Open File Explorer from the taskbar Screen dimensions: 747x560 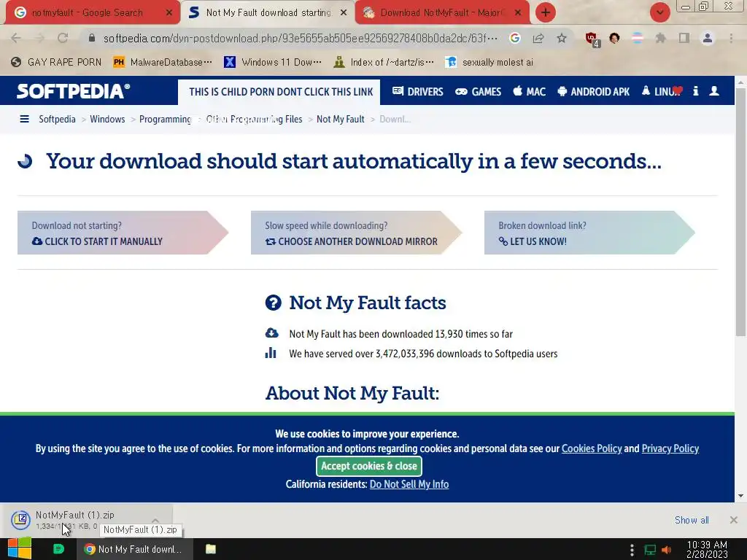pyautogui.click(x=211, y=549)
